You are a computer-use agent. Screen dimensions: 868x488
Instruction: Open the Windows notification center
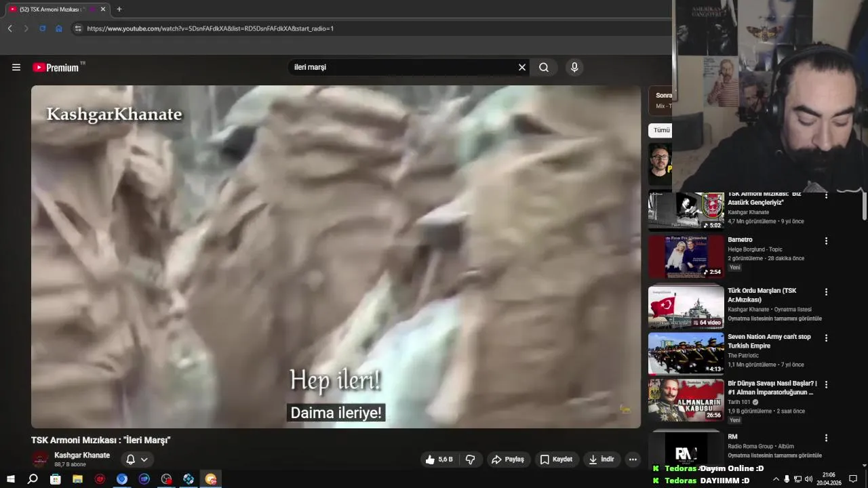pos(853,479)
